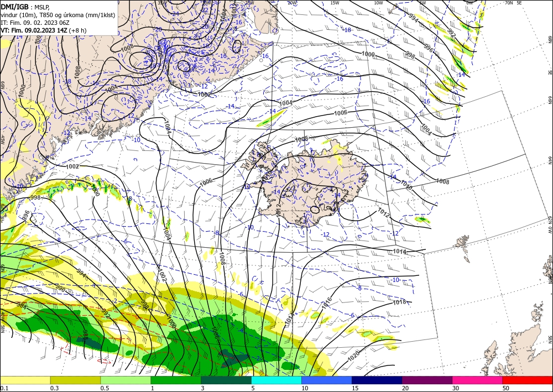Click the red legend swatch above 50
553x392 pixels.
[528, 380]
